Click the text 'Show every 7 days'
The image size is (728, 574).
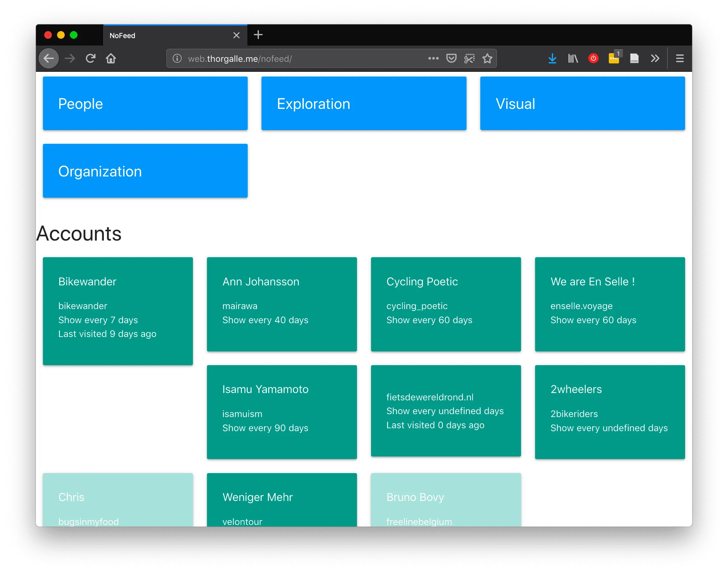click(x=98, y=320)
